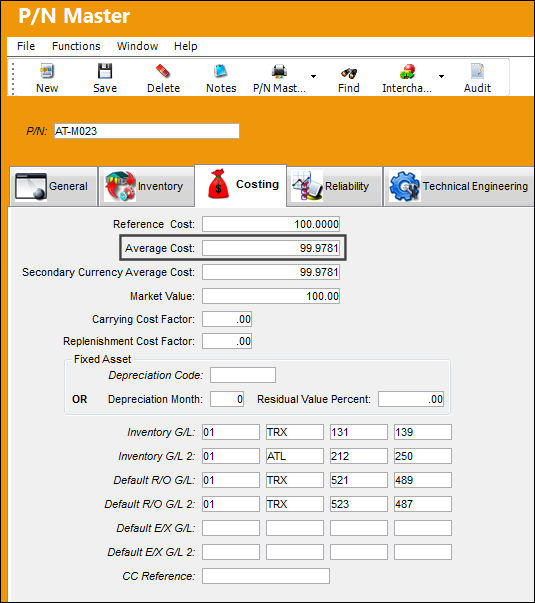Click Inventory G/L field with 131

coord(358,432)
